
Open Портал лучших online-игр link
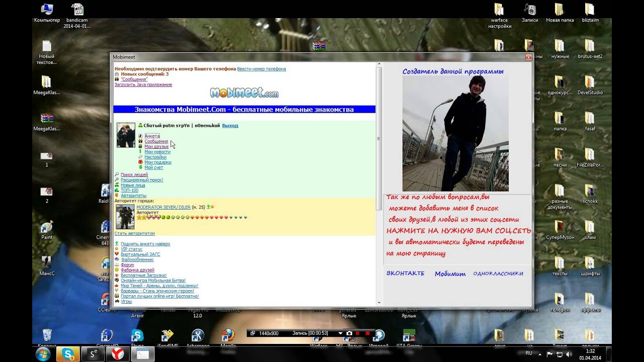(x=160, y=296)
